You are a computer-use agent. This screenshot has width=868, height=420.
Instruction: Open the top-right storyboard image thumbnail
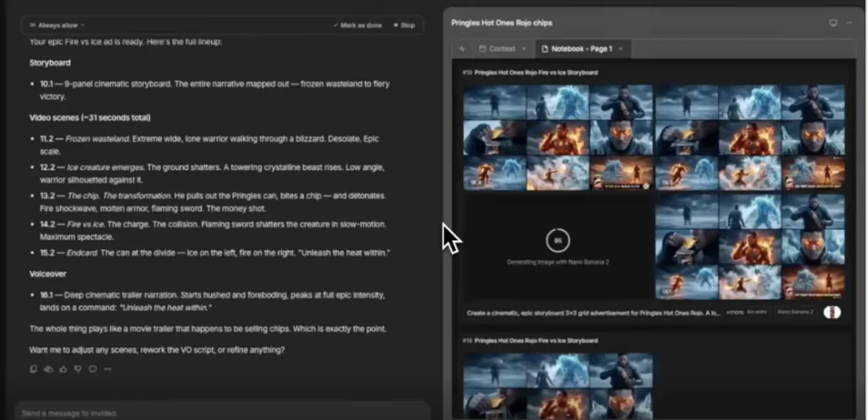click(x=750, y=137)
